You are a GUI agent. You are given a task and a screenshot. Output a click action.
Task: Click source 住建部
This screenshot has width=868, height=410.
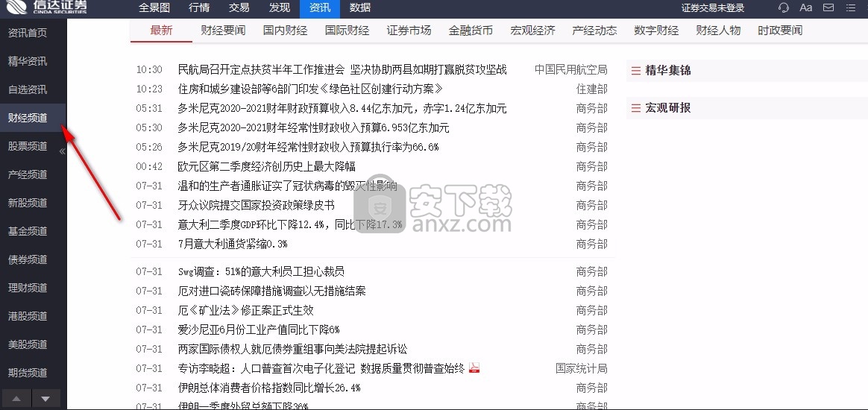(592, 89)
